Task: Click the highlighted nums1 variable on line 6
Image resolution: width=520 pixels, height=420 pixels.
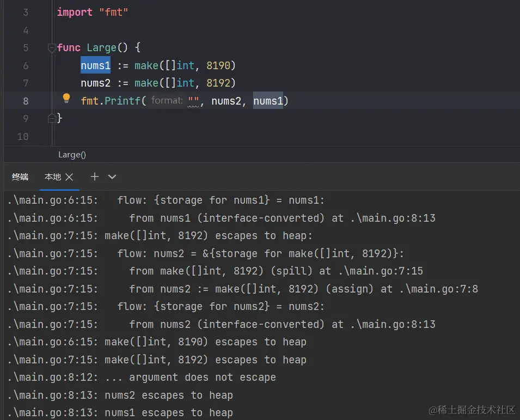Action: coord(95,65)
